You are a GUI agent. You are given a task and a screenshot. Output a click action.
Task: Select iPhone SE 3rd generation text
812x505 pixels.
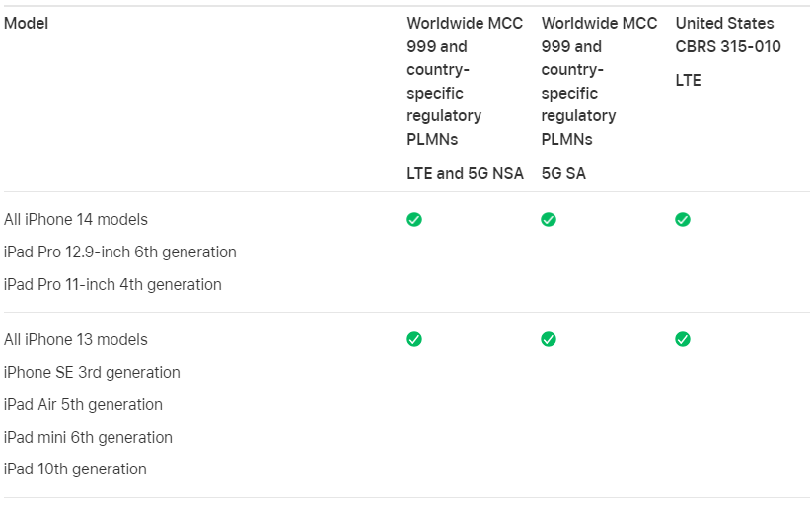[92, 373]
